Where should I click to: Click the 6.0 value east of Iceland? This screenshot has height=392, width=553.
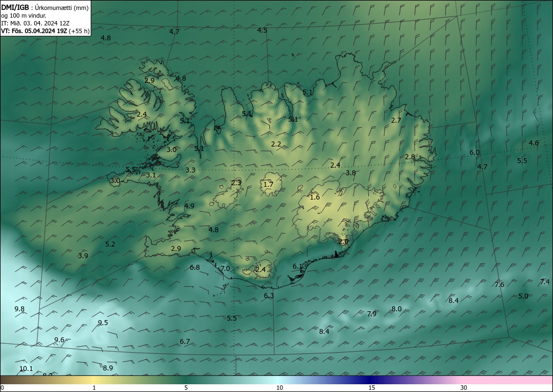[x=474, y=153]
